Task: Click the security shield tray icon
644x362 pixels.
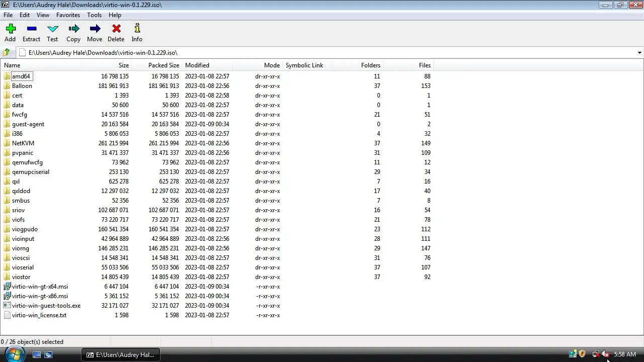Action: (582, 354)
